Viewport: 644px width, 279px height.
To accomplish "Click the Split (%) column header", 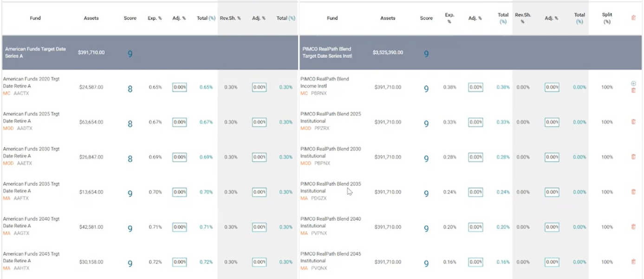I will [x=607, y=18].
